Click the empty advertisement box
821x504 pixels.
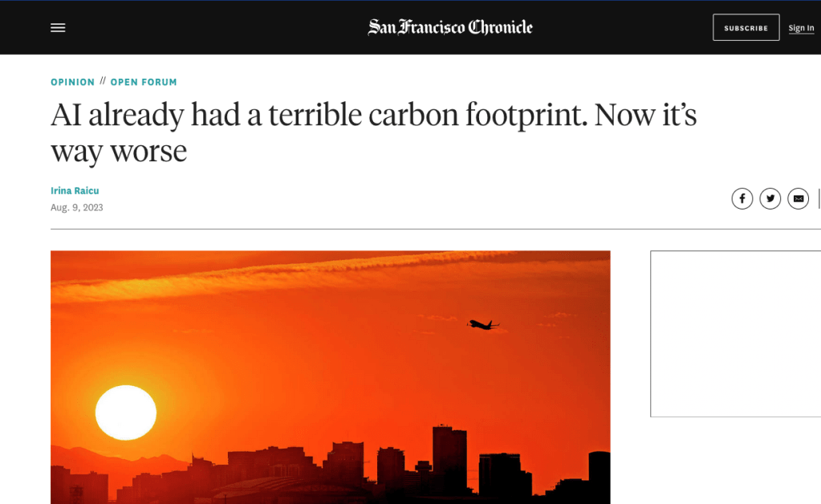pos(734,333)
